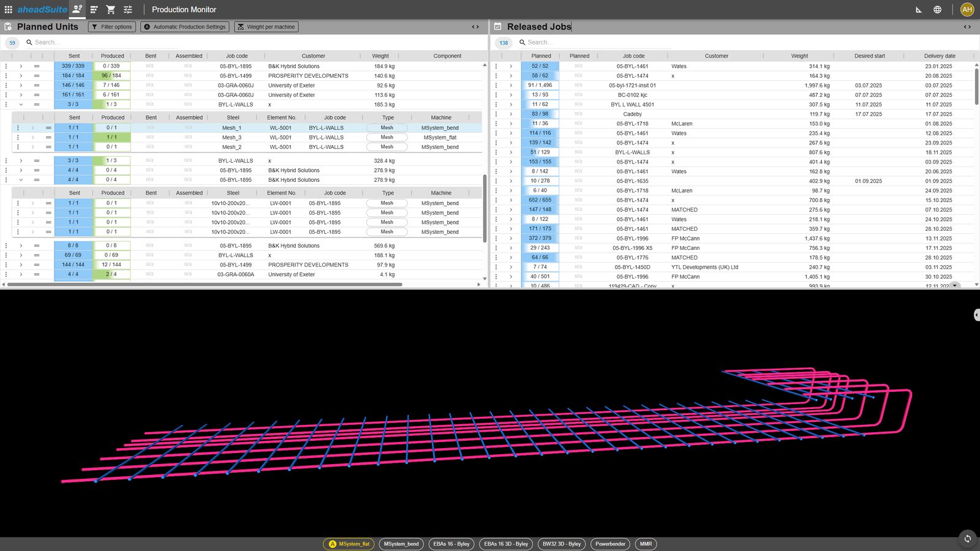
Task: Open three-dot menu for Mesh_1 row
Action: tap(18, 128)
